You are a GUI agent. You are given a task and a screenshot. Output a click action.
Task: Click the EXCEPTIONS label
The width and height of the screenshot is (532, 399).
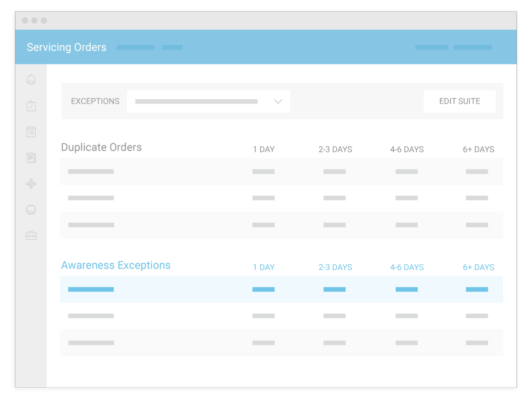pyautogui.click(x=95, y=101)
